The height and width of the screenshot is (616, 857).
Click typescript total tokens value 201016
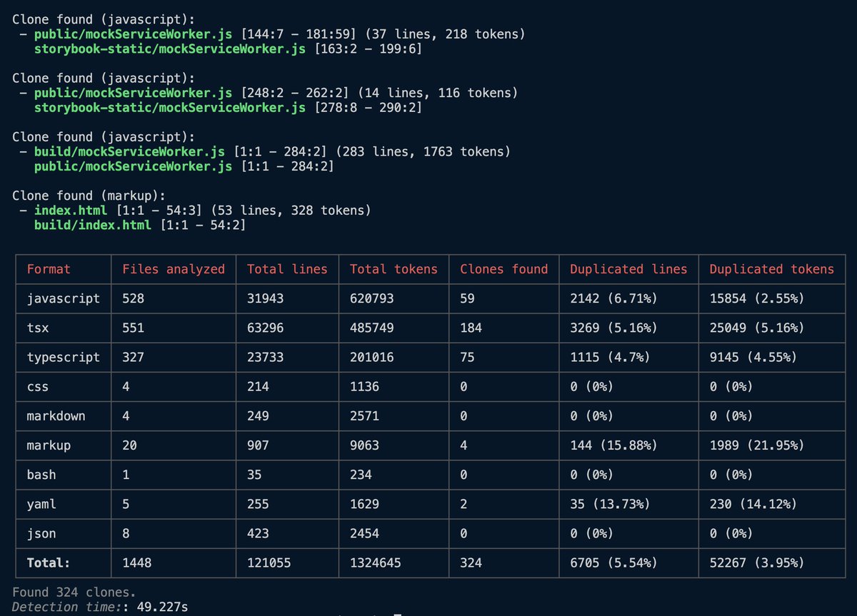[371, 357]
